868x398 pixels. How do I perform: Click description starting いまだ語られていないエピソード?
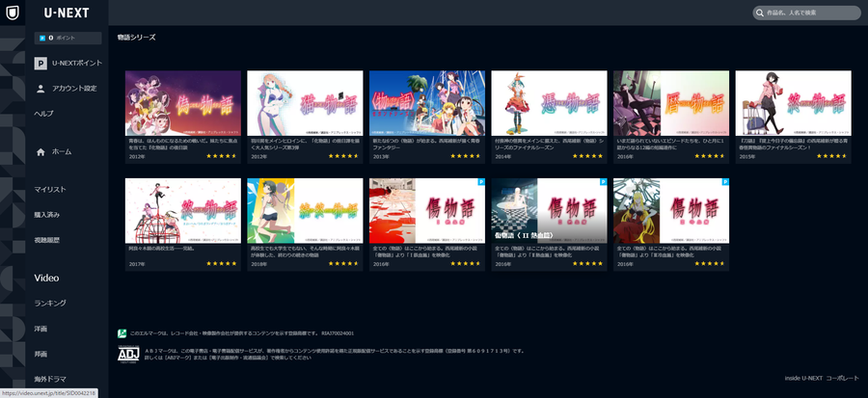pos(670,144)
